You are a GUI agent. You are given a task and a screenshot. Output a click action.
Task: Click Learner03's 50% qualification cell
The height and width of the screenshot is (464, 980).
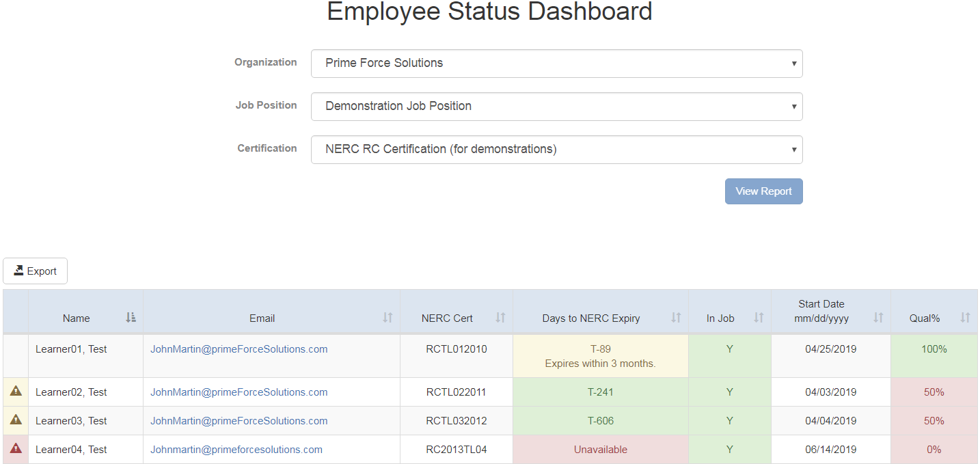[x=934, y=421]
